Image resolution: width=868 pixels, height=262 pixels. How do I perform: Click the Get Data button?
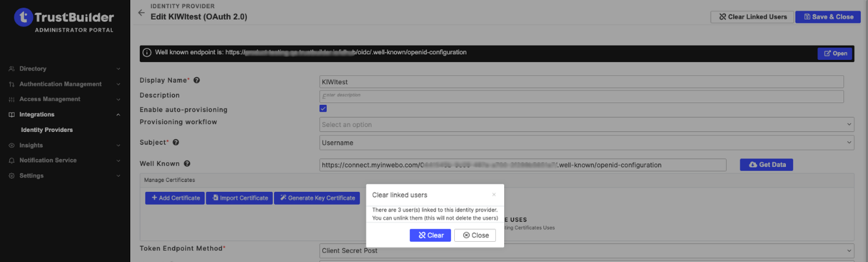(766, 165)
